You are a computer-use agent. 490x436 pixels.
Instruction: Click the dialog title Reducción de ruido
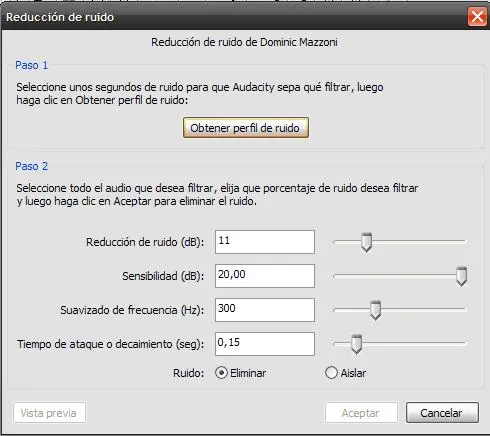[60, 17]
